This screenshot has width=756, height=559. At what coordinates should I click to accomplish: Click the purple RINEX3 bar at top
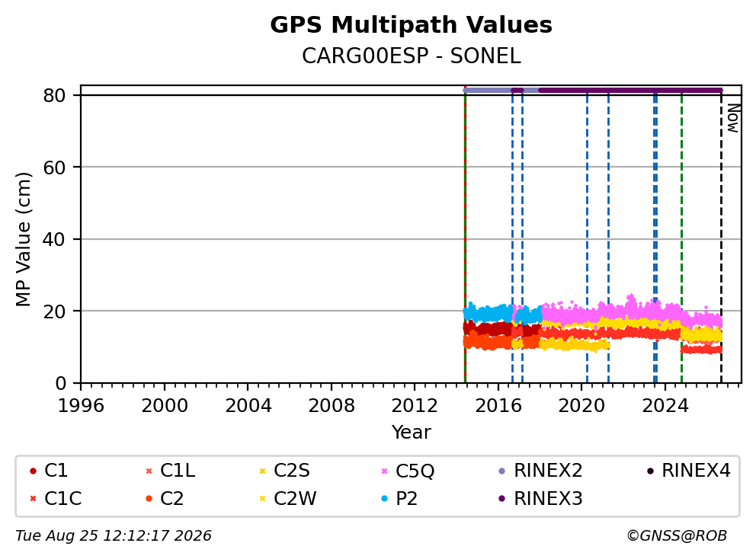coord(630,90)
